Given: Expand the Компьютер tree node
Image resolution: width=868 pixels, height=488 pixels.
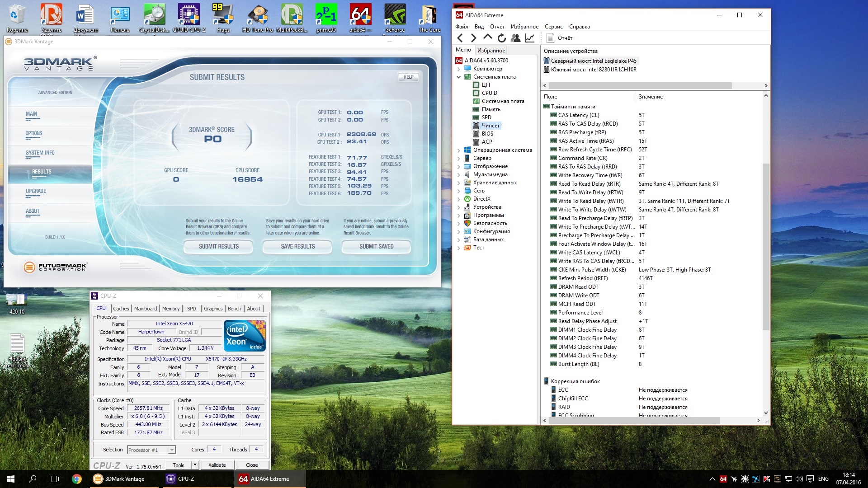Looking at the screenshot, I should (x=458, y=69).
